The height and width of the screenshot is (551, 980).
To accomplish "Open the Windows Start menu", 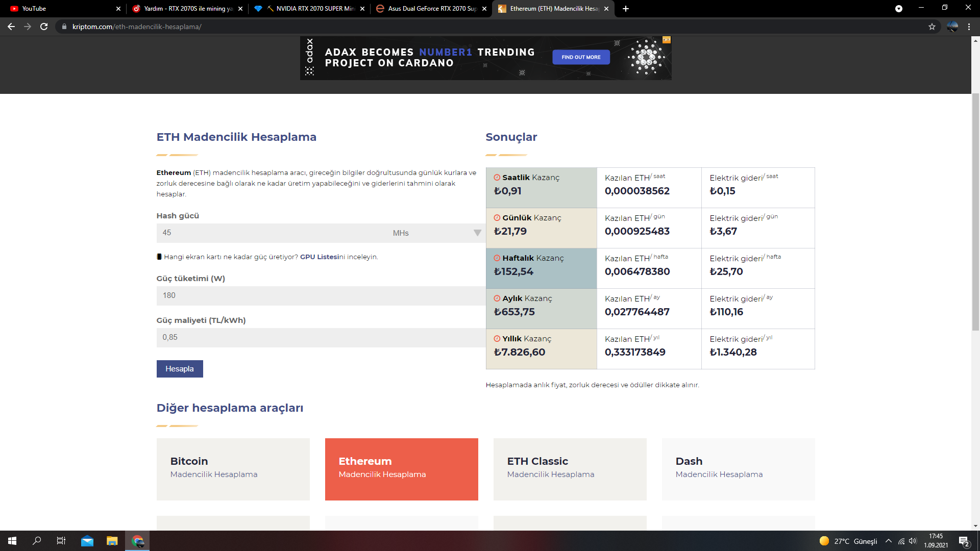I will [x=12, y=541].
